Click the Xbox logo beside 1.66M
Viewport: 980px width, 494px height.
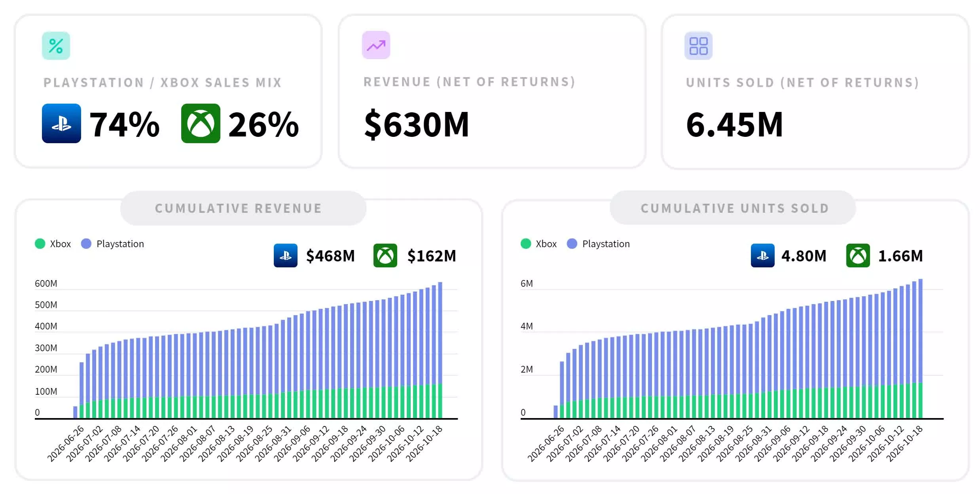[x=858, y=256]
